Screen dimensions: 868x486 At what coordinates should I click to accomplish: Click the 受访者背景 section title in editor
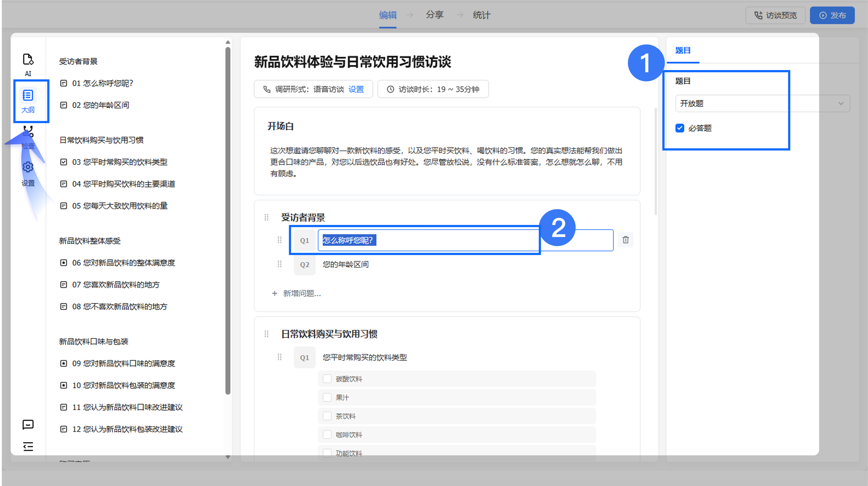pyautogui.click(x=303, y=218)
